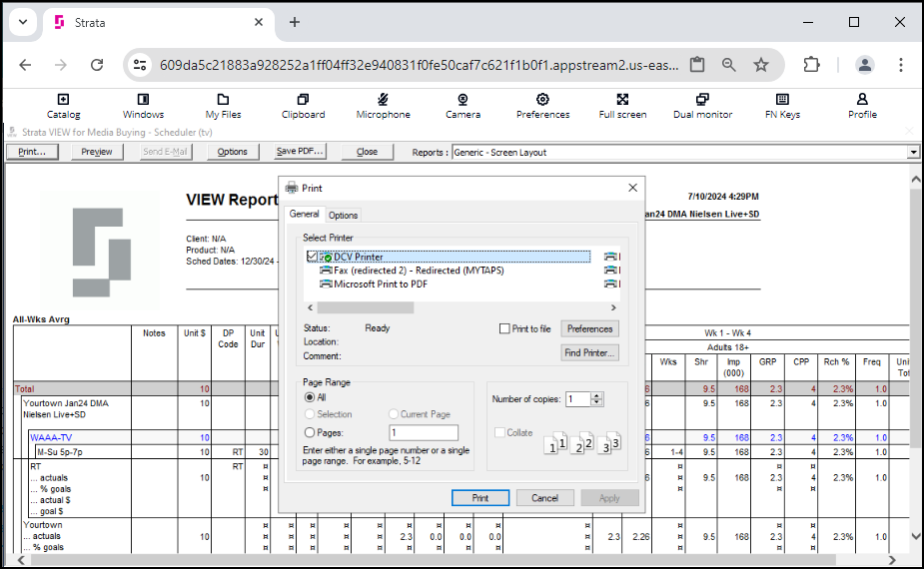The width and height of the screenshot is (924, 569).
Task: Click the Print... button in report toolbar
Action: tap(32, 152)
